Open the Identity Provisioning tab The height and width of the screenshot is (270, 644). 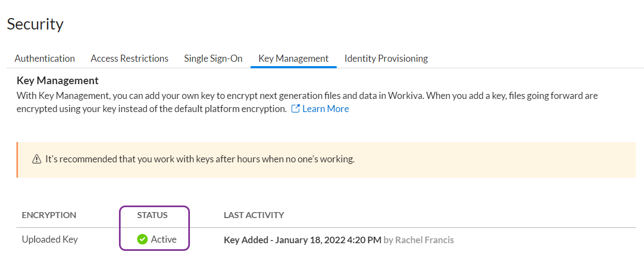pyautogui.click(x=386, y=58)
